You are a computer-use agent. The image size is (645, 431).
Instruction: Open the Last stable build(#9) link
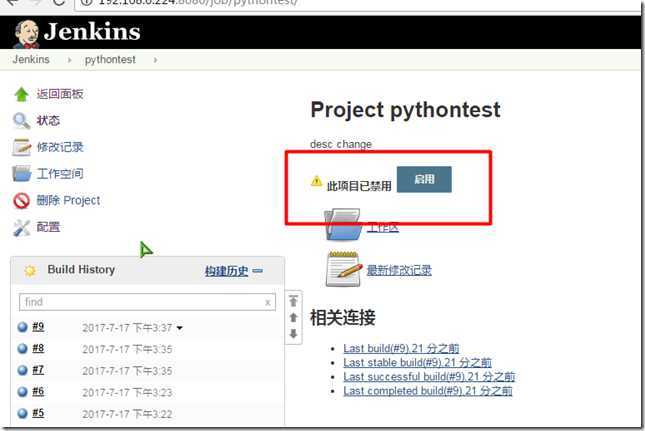point(417,362)
